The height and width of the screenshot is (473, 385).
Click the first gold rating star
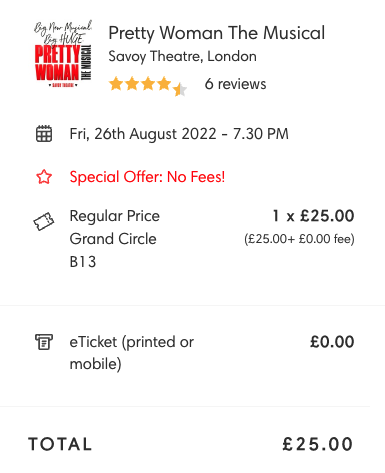[116, 84]
